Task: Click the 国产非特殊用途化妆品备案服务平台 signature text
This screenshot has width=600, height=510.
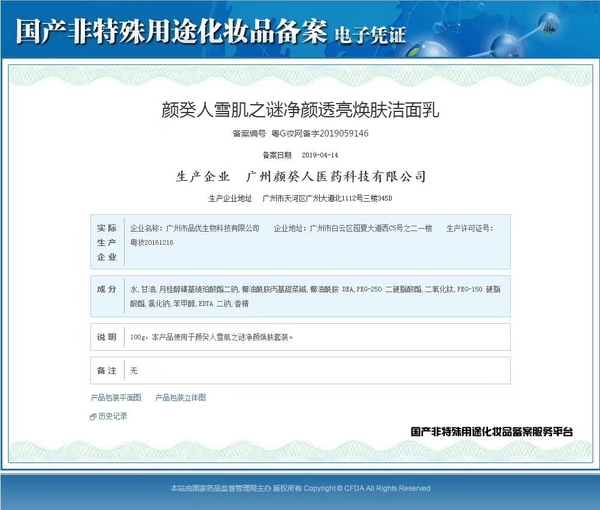Action: (x=492, y=432)
